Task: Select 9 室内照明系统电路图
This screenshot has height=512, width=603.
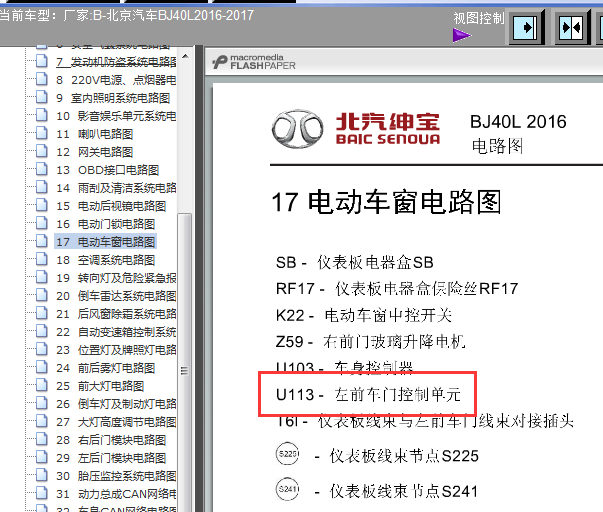Action: tap(113, 98)
